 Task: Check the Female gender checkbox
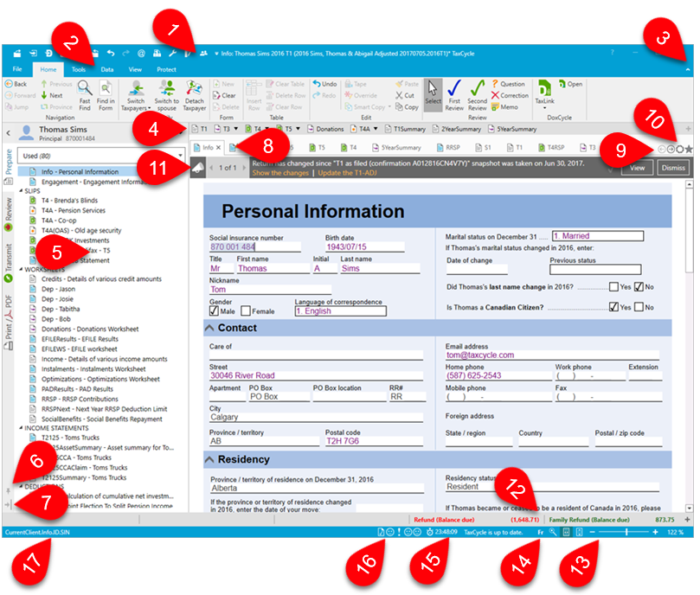coord(246,310)
